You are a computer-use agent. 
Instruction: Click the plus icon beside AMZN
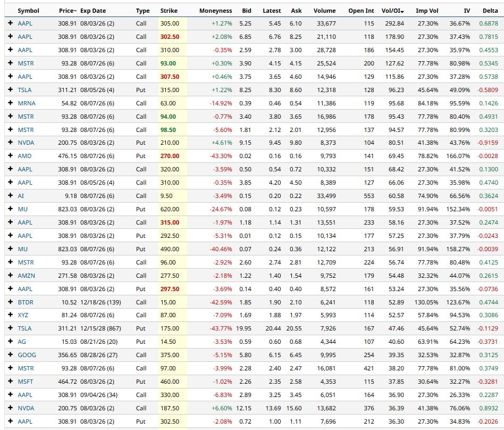pos(10,276)
